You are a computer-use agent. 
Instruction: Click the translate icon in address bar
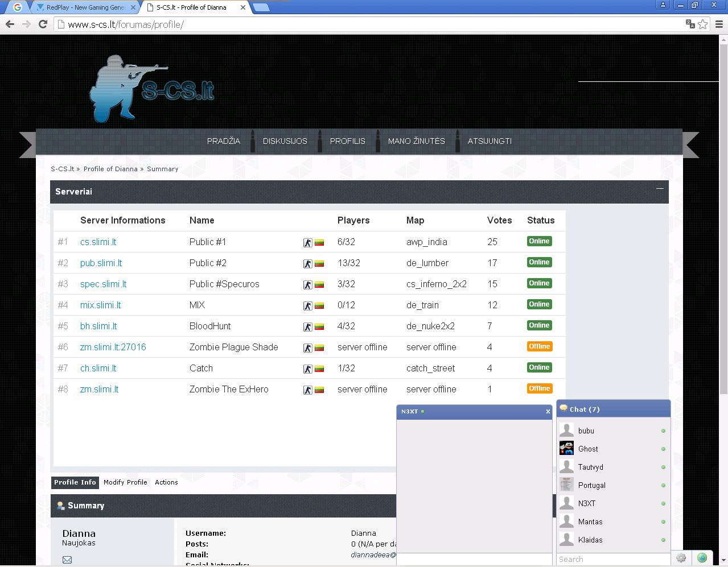tap(690, 24)
